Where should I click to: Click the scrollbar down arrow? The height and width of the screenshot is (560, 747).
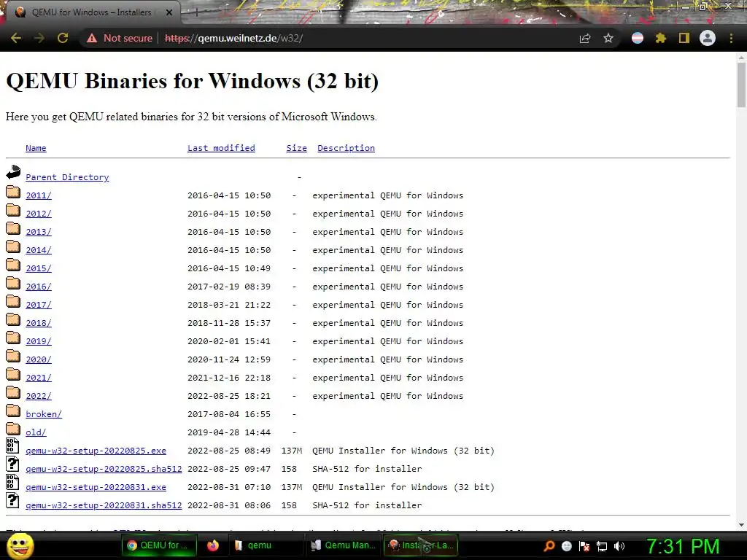coord(741,525)
